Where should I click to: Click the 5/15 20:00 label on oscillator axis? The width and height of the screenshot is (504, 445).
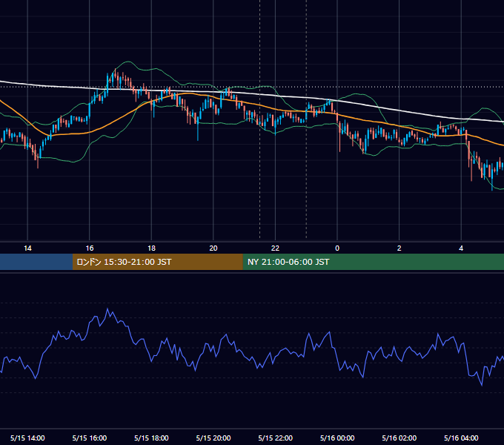213,438
